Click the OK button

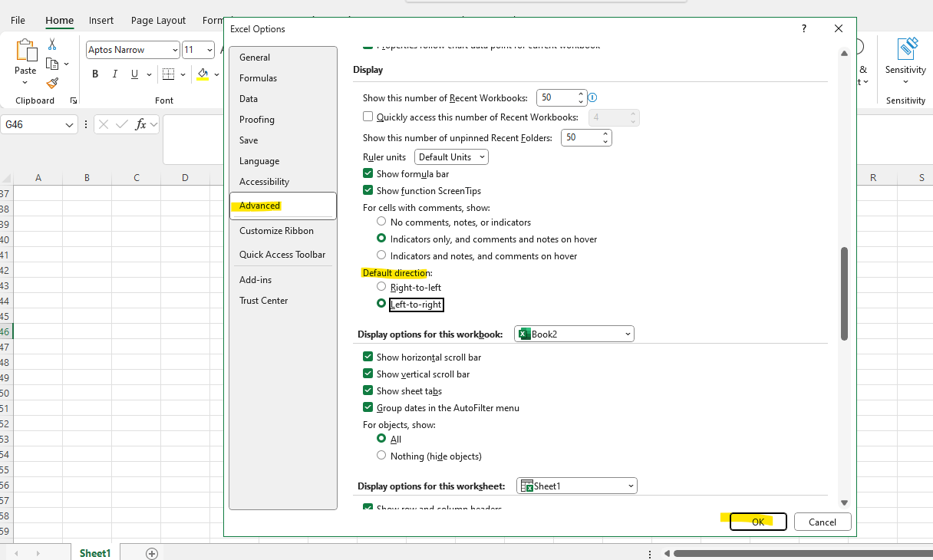[x=758, y=522]
